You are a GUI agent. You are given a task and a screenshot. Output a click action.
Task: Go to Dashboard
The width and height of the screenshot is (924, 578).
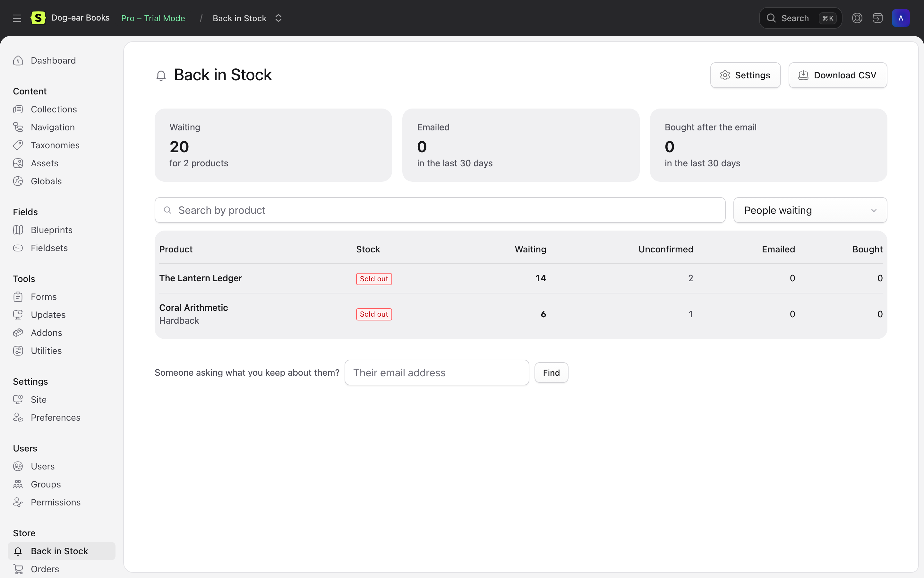click(54, 60)
